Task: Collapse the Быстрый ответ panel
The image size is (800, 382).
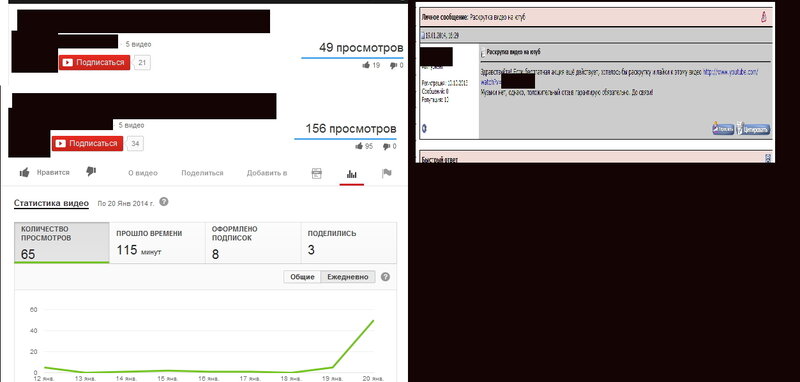Action: pyautogui.click(x=768, y=159)
